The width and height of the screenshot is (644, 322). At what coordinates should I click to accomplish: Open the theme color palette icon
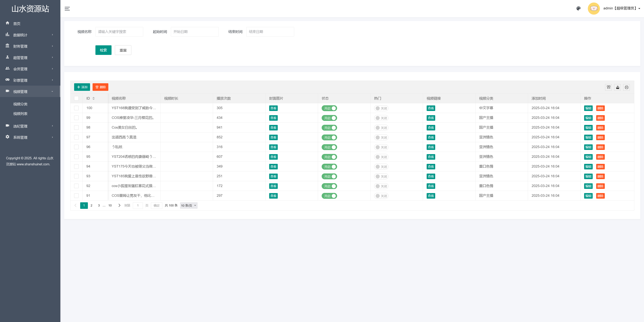[x=578, y=9]
